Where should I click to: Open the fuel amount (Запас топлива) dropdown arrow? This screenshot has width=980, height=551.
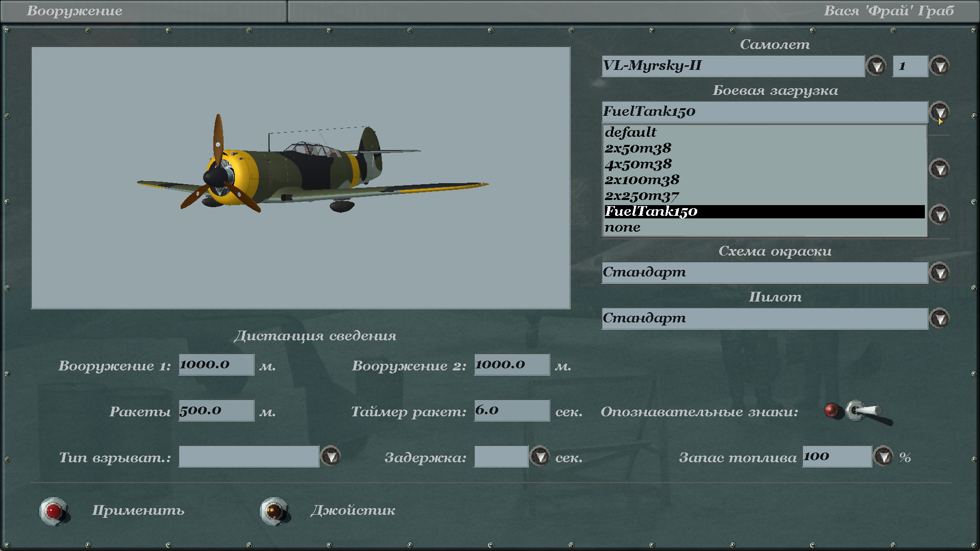[x=884, y=456]
